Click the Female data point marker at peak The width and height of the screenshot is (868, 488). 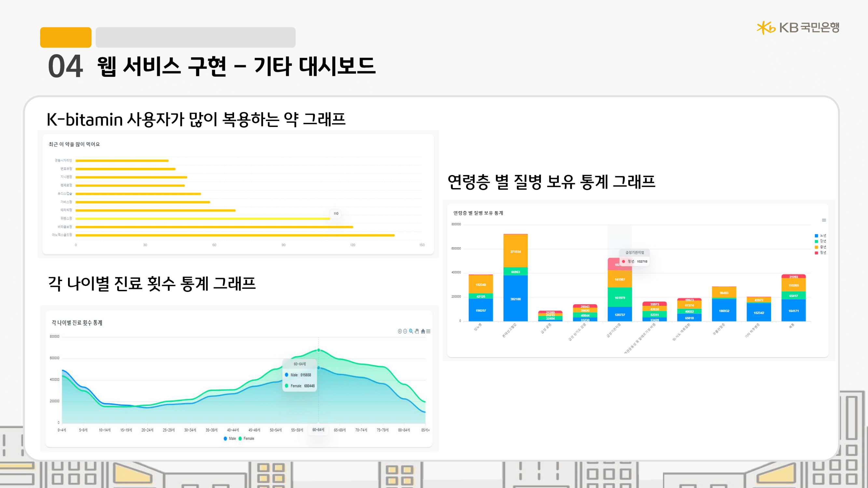[318, 350]
